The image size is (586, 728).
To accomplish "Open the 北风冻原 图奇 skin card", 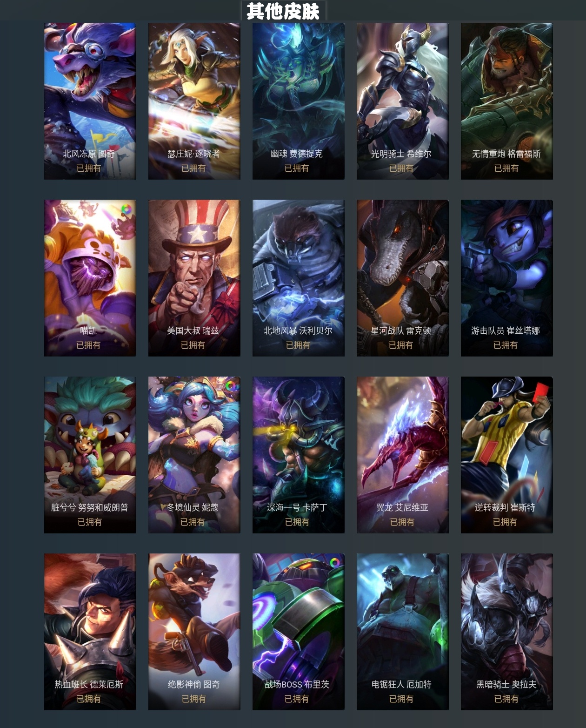I will click(90, 101).
